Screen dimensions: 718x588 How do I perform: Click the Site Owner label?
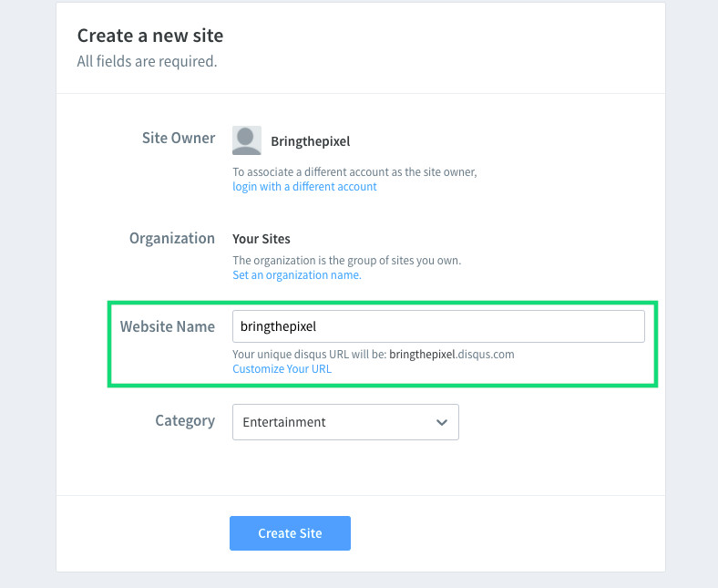point(178,138)
